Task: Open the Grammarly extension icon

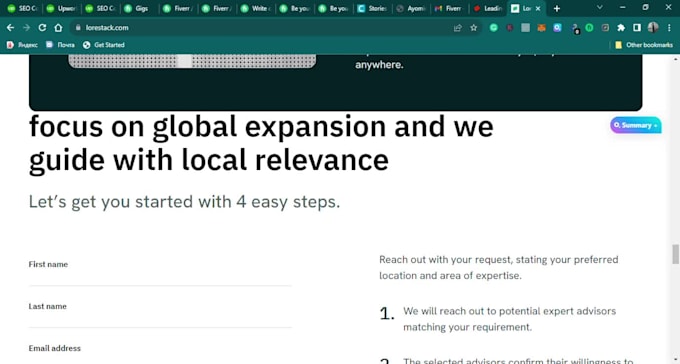Action: (494, 28)
